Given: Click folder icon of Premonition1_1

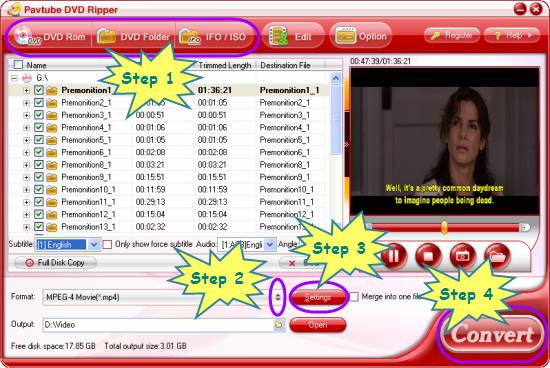Looking at the screenshot, I should [x=52, y=91].
